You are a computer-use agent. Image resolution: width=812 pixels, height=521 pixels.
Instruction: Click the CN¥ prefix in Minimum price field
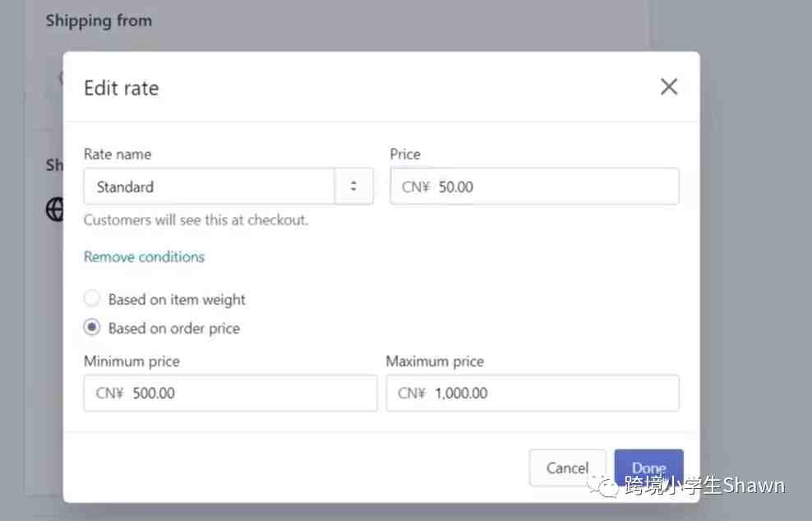[109, 393]
